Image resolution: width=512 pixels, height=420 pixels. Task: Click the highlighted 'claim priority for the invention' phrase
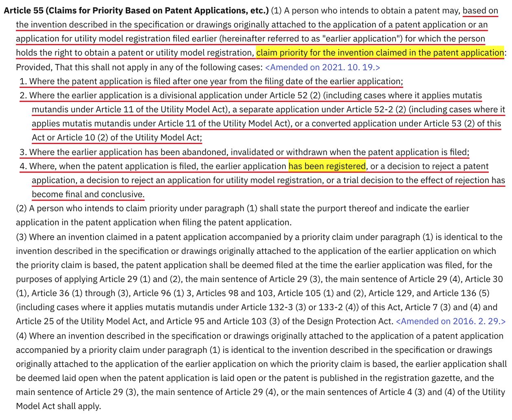(380, 53)
